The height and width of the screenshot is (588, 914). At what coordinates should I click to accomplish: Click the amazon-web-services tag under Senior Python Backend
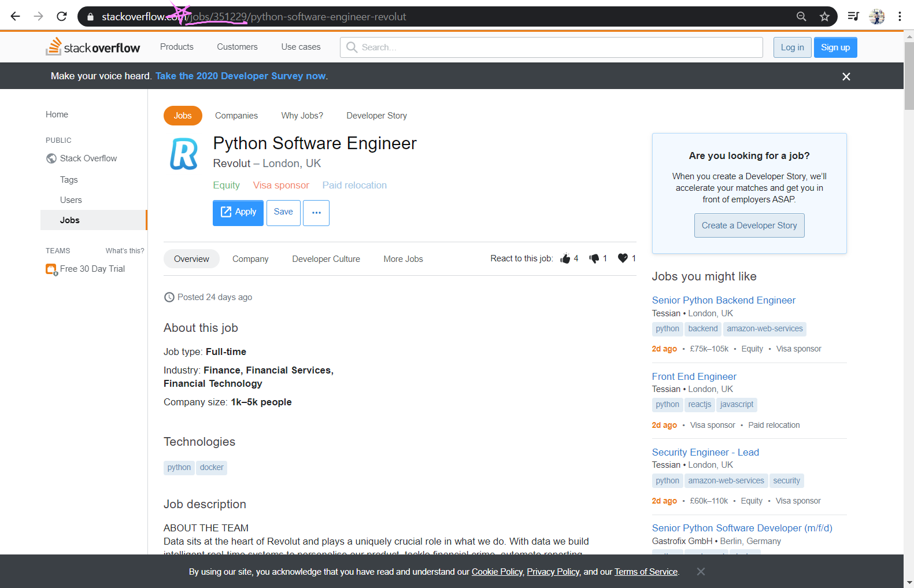pos(765,329)
